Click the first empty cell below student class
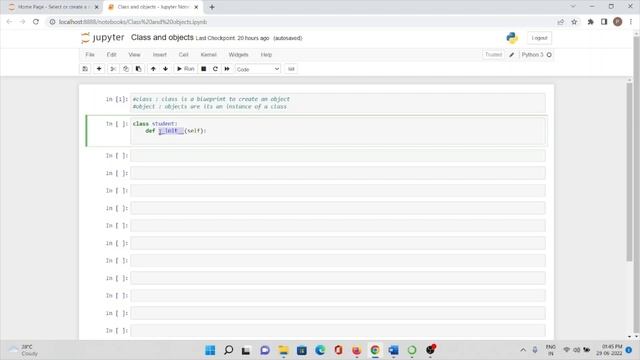 pyautogui.click(x=338, y=156)
